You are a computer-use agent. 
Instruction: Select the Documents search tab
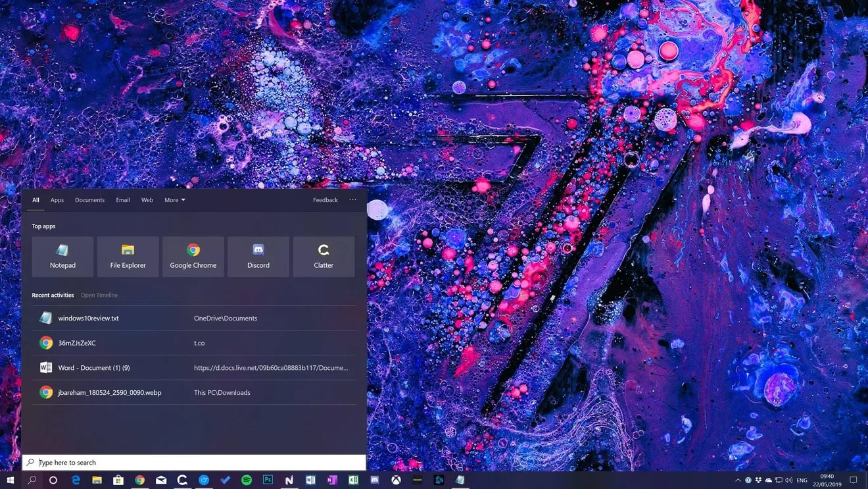[89, 200]
